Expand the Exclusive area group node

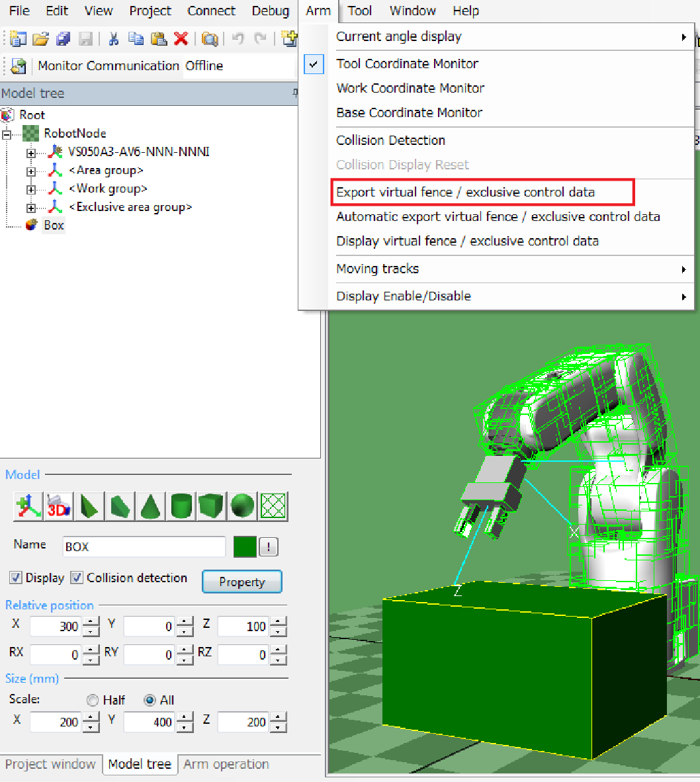pos(30,208)
